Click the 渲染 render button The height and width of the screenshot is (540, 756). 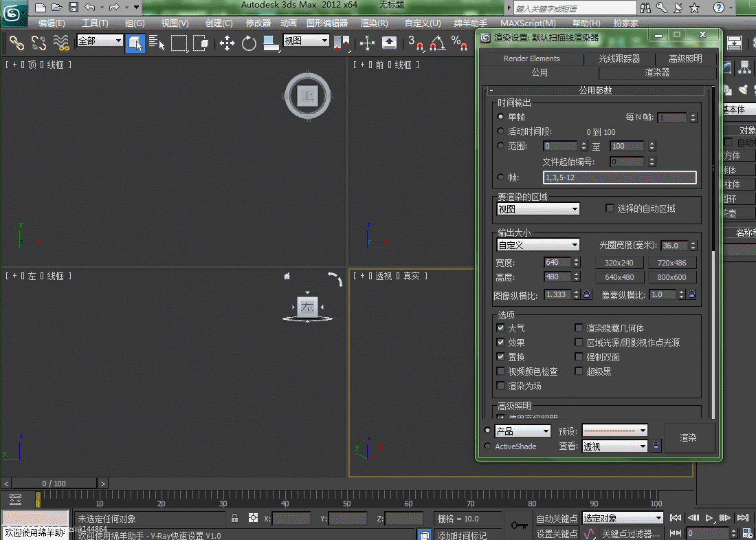pos(688,438)
